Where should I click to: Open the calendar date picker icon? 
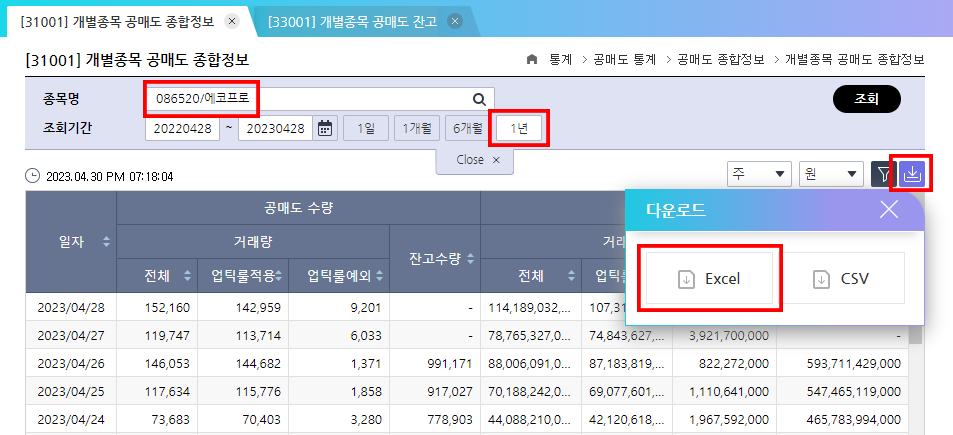click(325, 128)
